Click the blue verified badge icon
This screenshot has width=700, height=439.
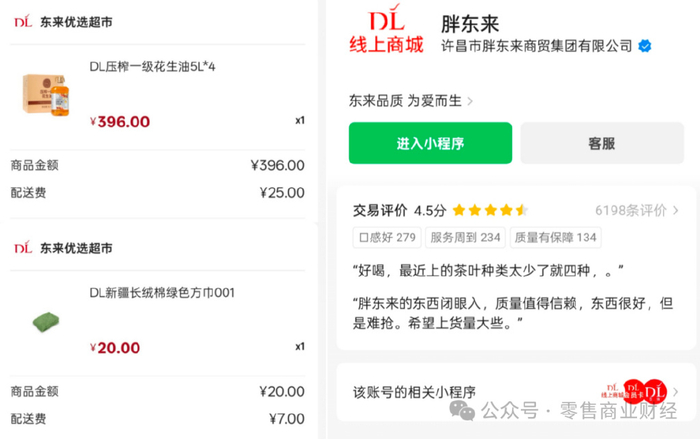(646, 46)
